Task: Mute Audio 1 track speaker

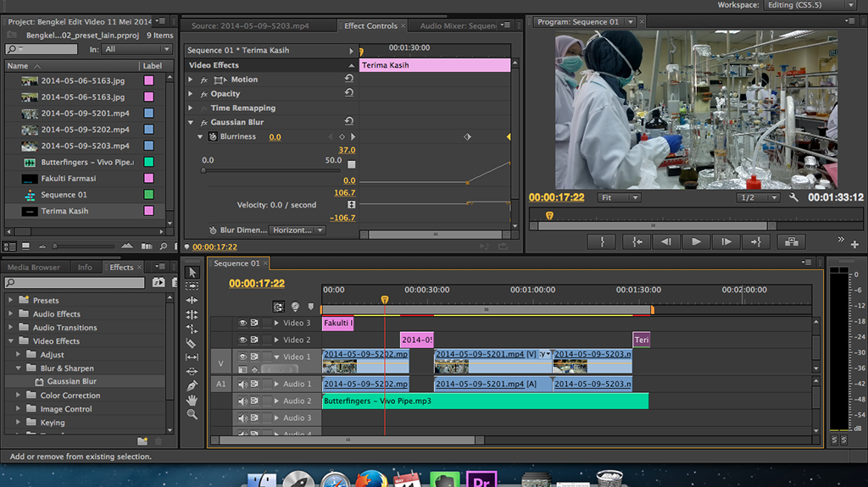Action: tap(242, 384)
